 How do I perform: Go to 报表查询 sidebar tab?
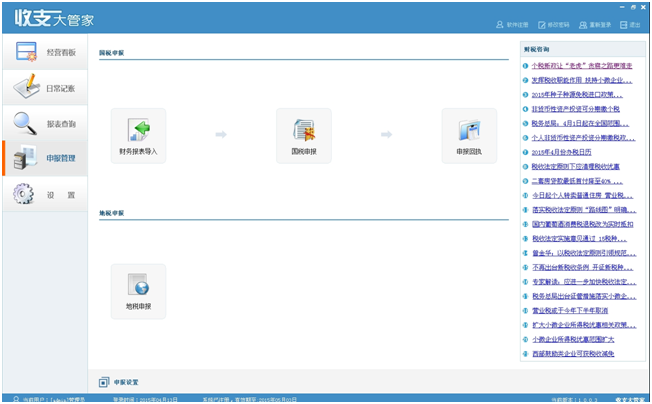tap(44, 123)
